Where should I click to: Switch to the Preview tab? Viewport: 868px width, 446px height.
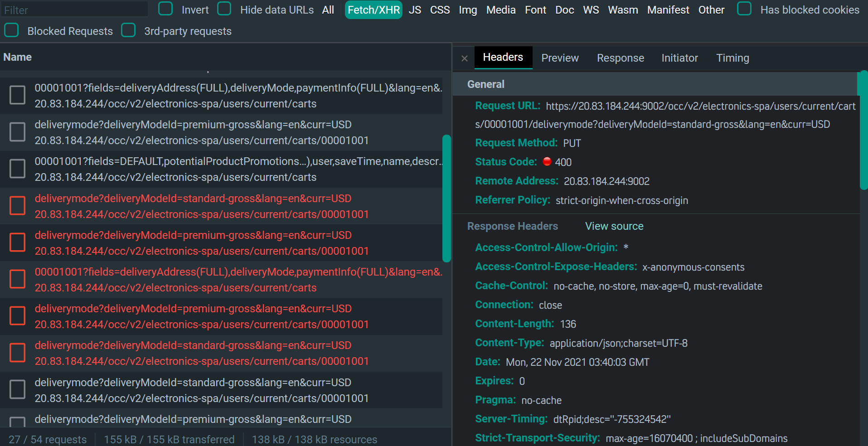tap(559, 58)
